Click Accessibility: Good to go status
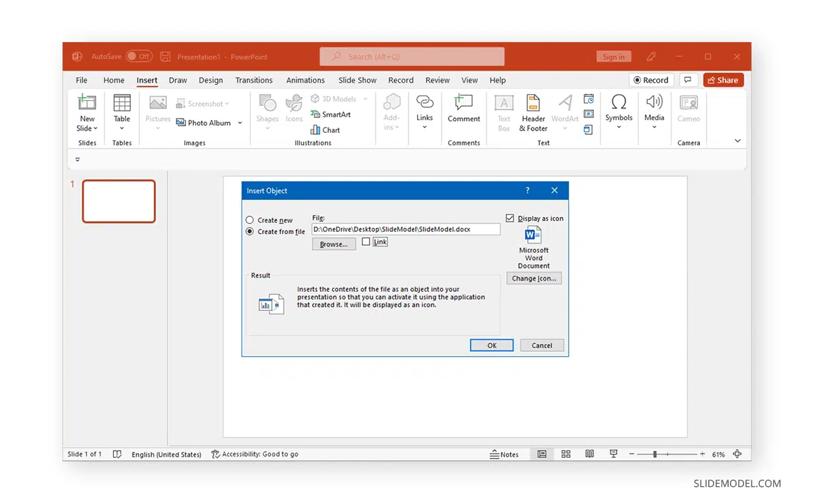The image size is (814, 504). [255, 454]
